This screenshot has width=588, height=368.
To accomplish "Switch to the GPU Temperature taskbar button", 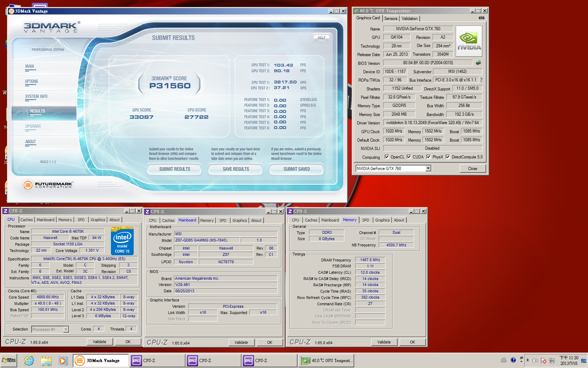I will point(327,360).
